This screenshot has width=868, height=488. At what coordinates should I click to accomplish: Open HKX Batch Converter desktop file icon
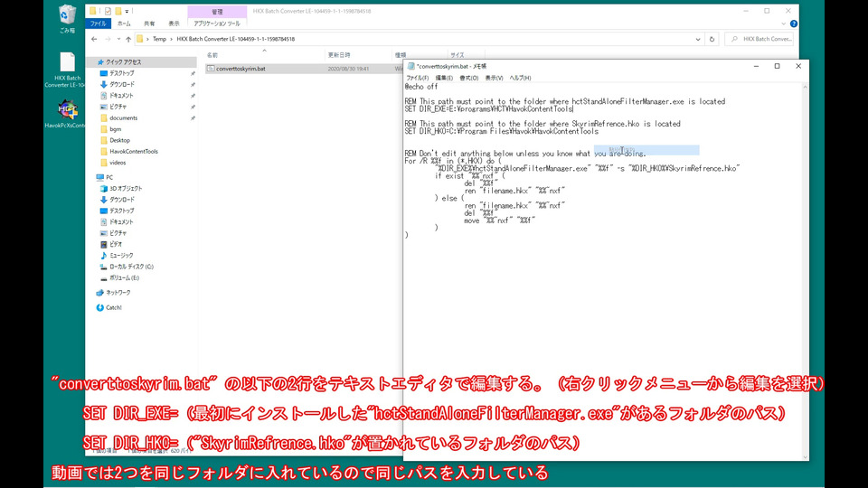[x=66, y=70]
